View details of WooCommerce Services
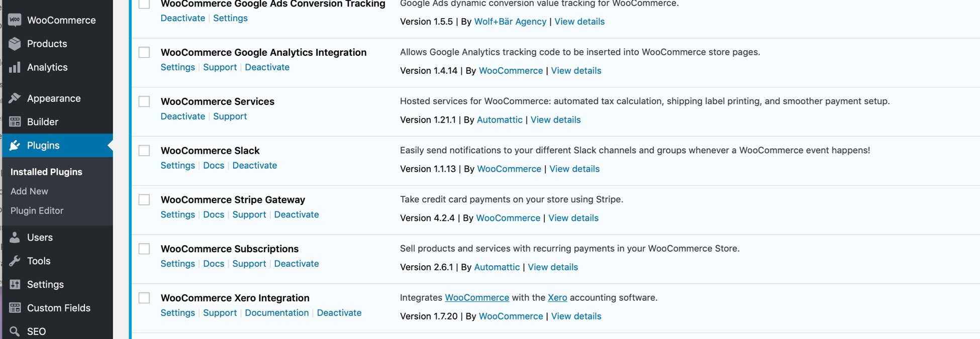Viewport: 980px width, 339px height. pos(555,120)
